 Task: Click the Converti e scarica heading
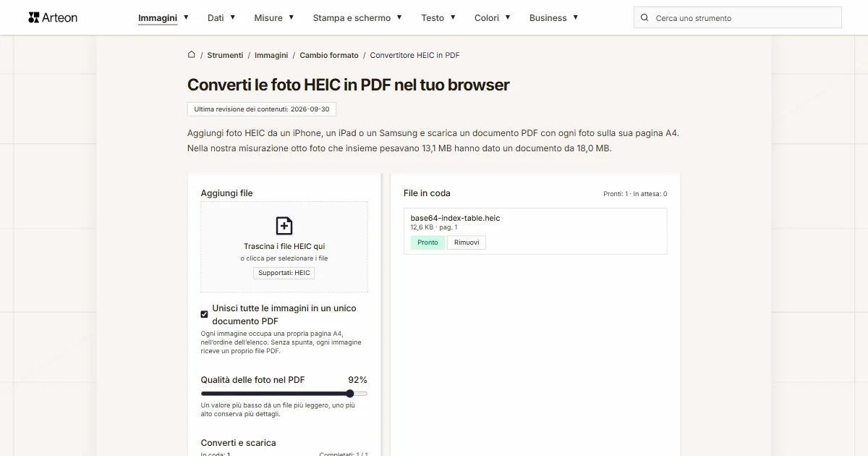(x=238, y=443)
